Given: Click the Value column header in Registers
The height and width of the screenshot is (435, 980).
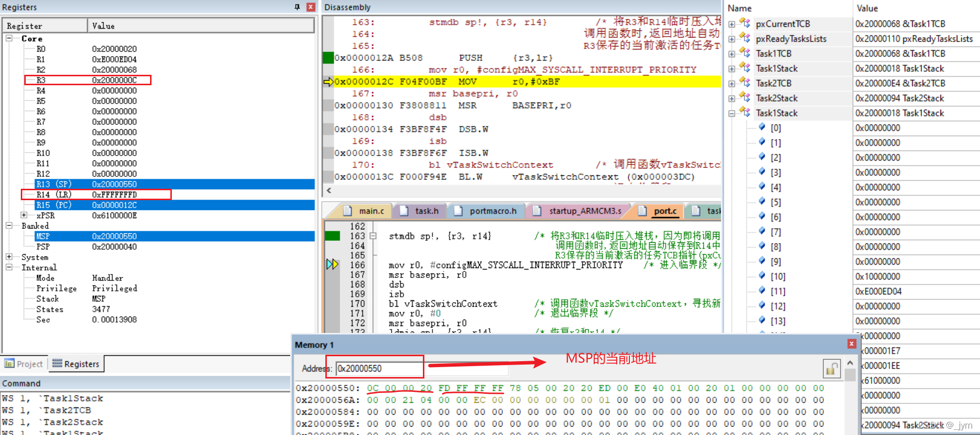Looking at the screenshot, I should pos(201,26).
